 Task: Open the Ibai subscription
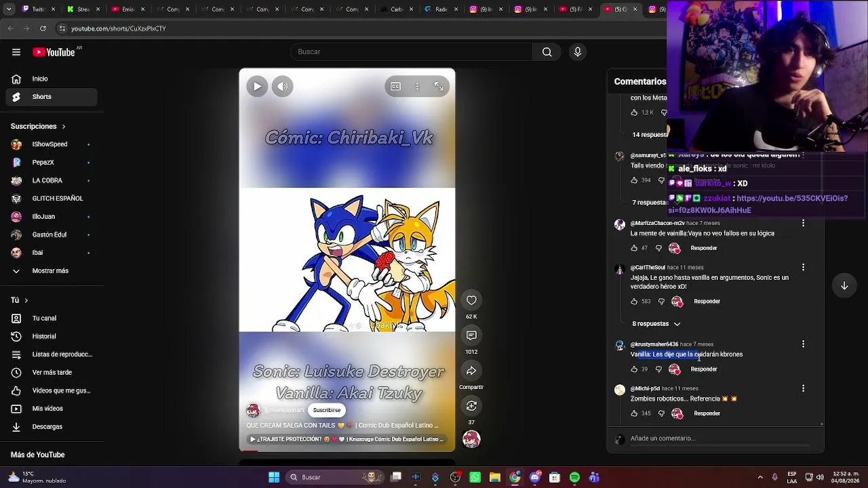point(52,253)
